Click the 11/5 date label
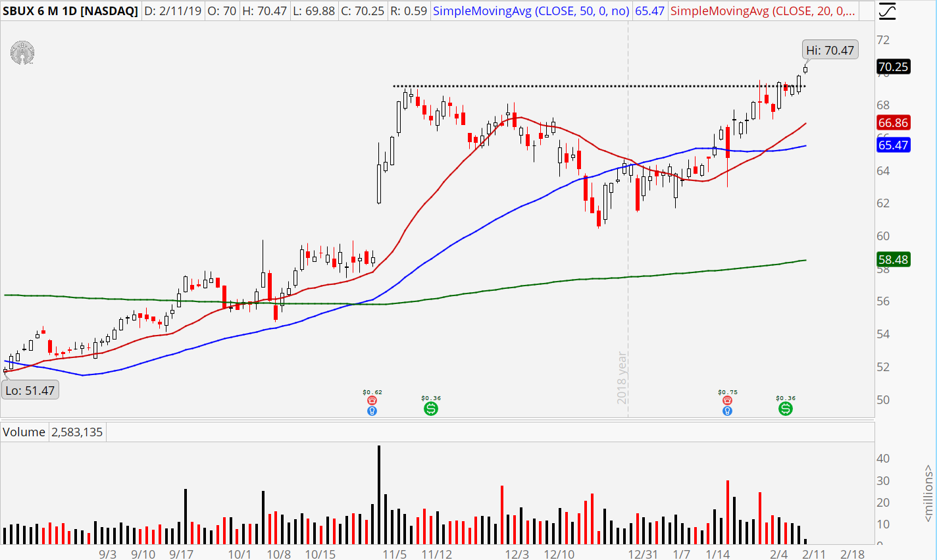Screen dimensions: 937x560 pos(395,554)
